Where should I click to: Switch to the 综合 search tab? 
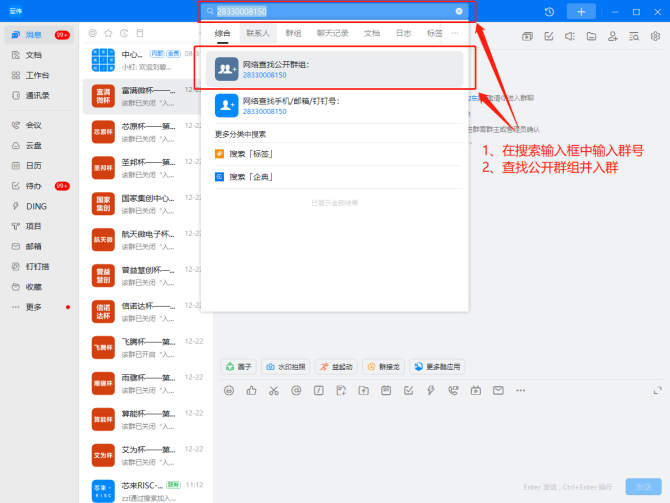click(x=222, y=33)
